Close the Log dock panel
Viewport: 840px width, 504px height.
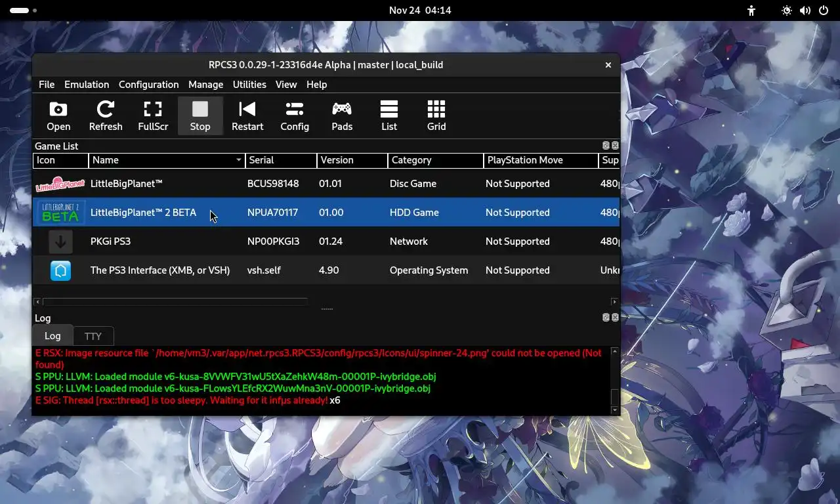click(x=615, y=318)
